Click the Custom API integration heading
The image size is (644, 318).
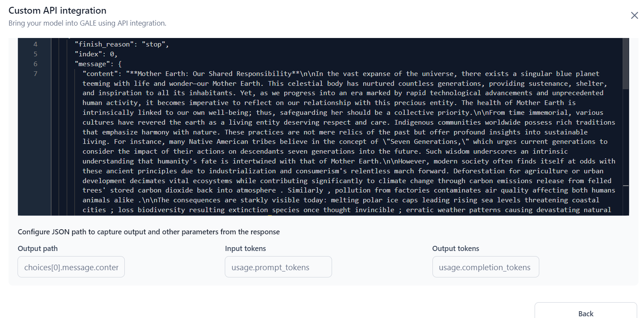[x=57, y=10]
